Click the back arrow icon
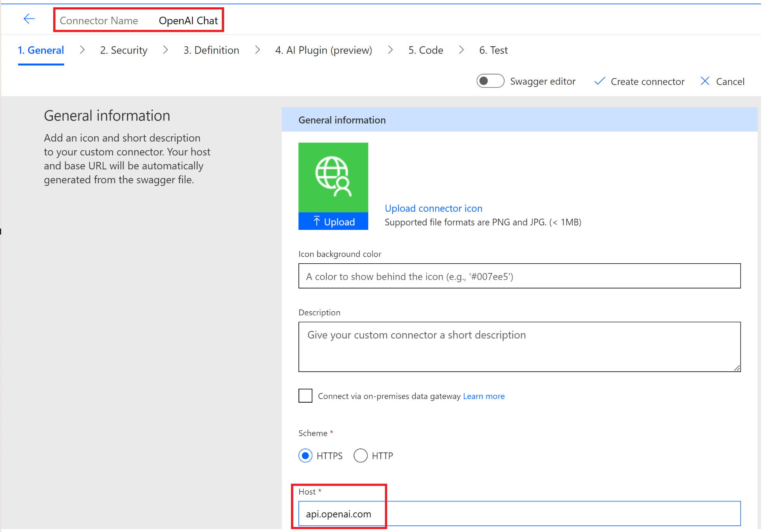Image resolution: width=765 pixels, height=532 pixels. coord(29,19)
